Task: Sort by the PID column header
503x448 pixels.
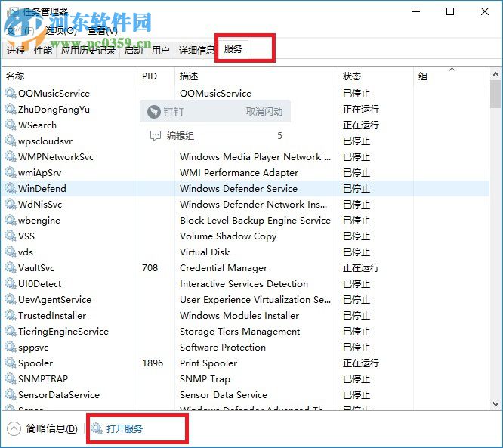Action: point(156,76)
